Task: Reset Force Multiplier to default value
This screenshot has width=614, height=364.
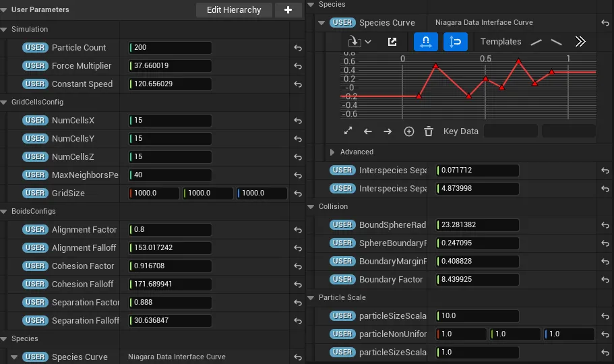Action: [298, 66]
